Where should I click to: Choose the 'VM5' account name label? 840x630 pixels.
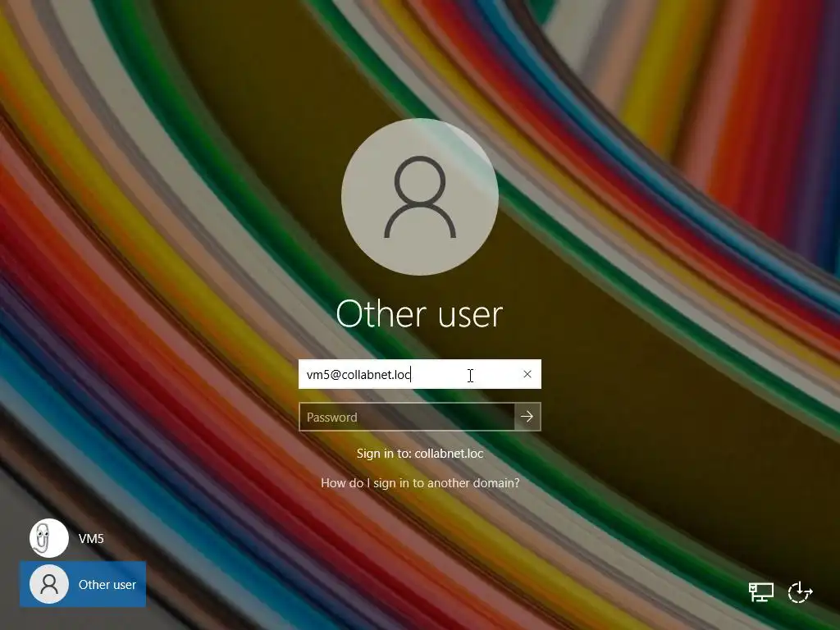tap(91, 538)
